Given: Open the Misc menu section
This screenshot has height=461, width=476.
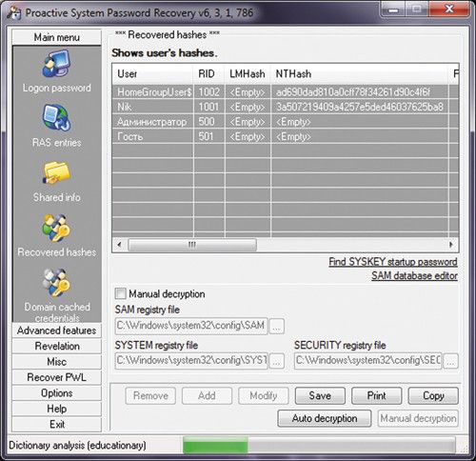Looking at the screenshot, I should (x=56, y=362).
